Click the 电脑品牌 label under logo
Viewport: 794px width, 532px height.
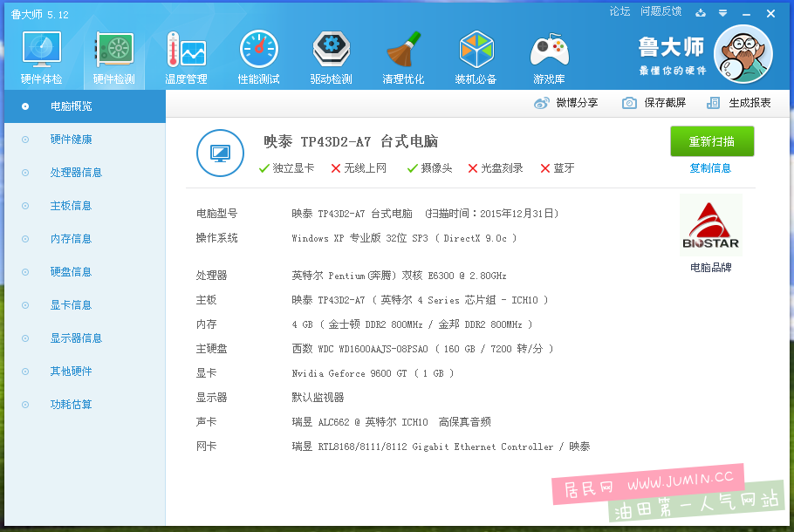[x=710, y=267]
